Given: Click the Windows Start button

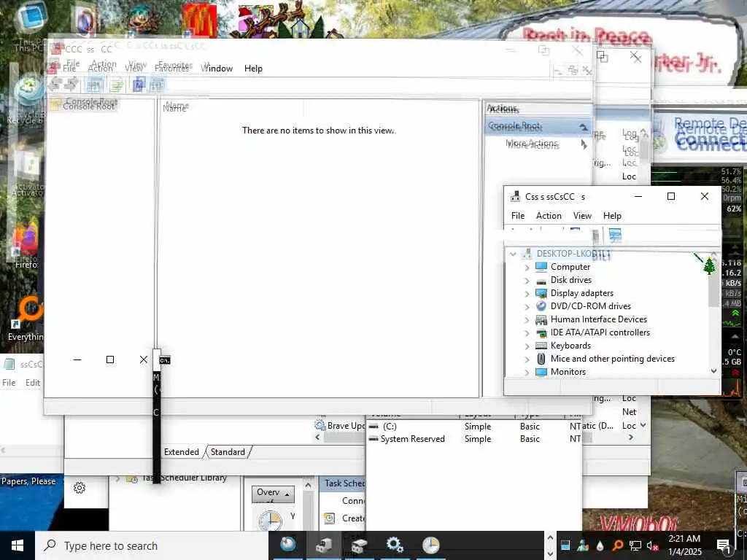Looking at the screenshot, I should 18,545.
